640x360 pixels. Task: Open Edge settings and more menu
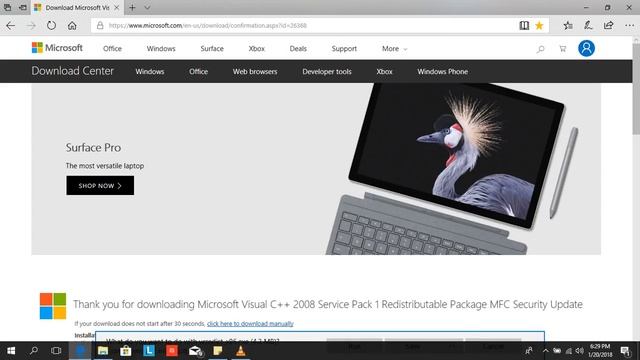pyautogui.click(x=629, y=26)
